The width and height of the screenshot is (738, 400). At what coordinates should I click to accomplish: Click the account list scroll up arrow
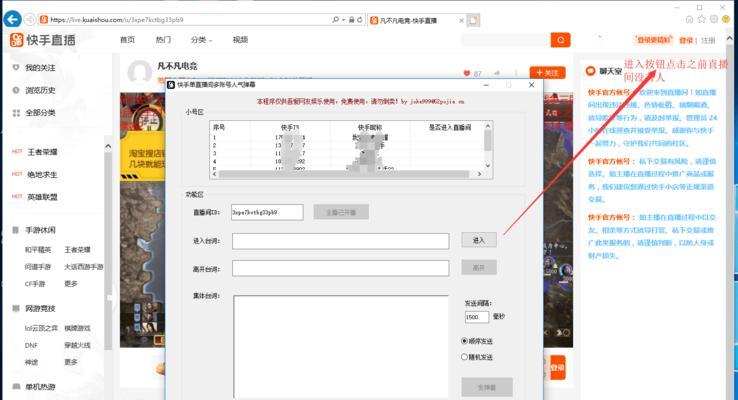point(488,126)
